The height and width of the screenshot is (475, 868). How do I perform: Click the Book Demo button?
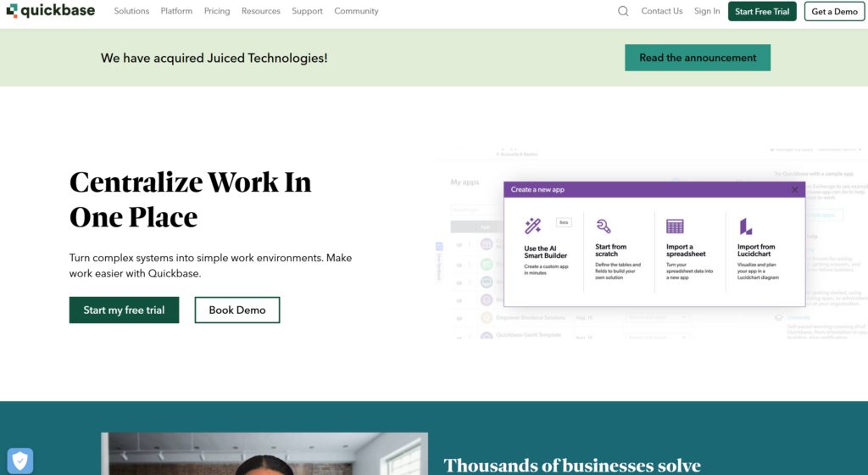point(237,310)
